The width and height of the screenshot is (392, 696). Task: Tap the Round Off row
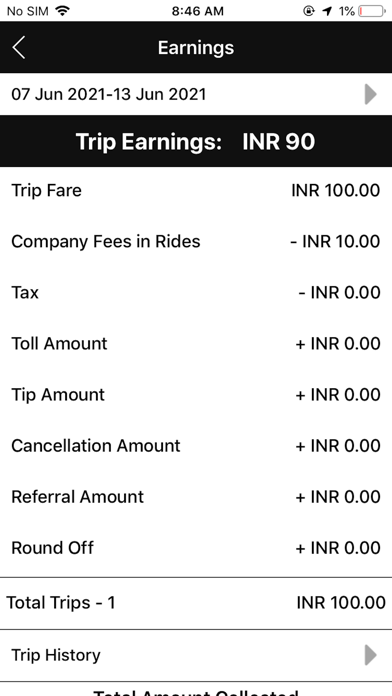click(196, 548)
